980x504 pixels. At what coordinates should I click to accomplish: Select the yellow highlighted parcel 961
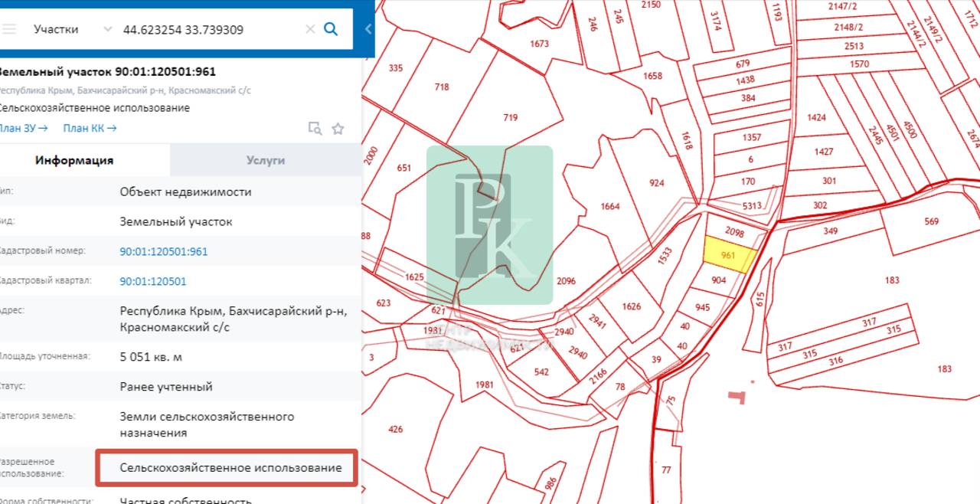tap(729, 254)
